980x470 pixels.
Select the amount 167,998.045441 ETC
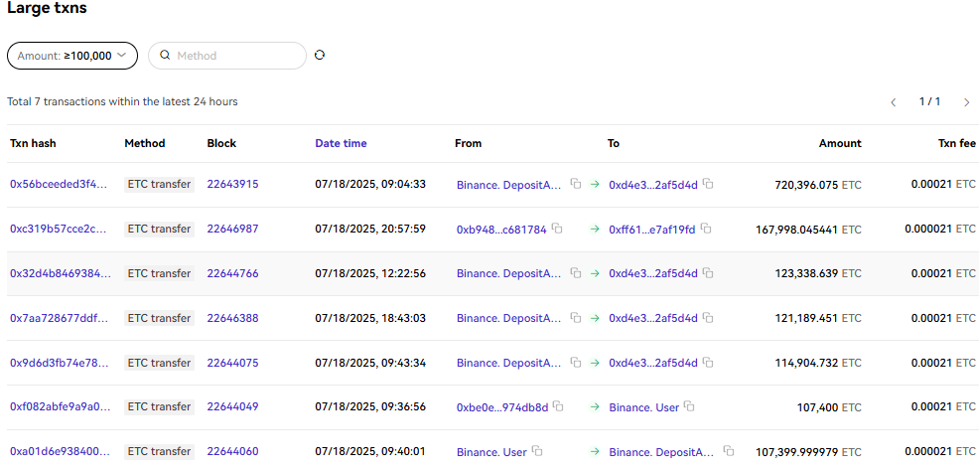click(x=809, y=230)
